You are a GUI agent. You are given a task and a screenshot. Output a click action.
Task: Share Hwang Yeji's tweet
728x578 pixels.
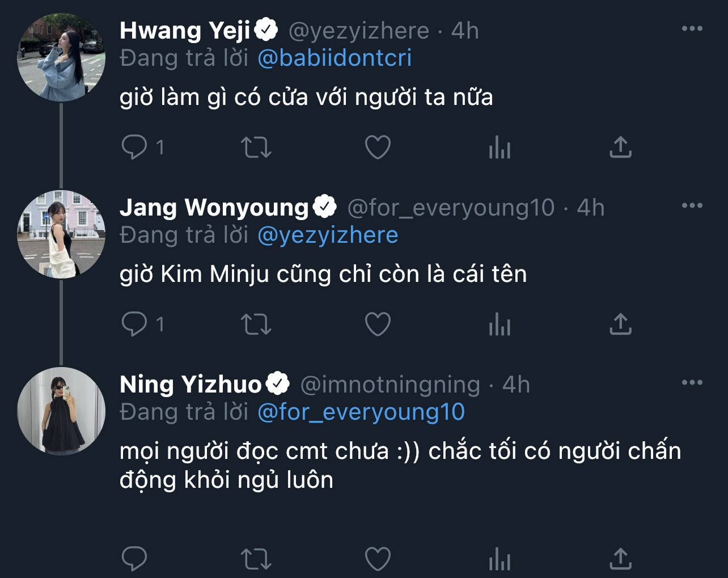pyautogui.click(x=620, y=147)
